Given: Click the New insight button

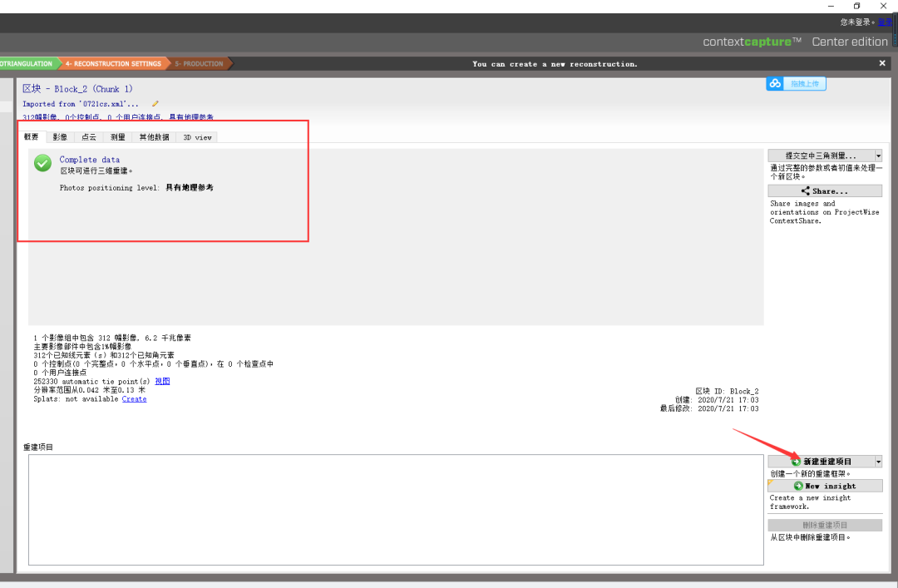Looking at the screenshot, I should [825, 486].
